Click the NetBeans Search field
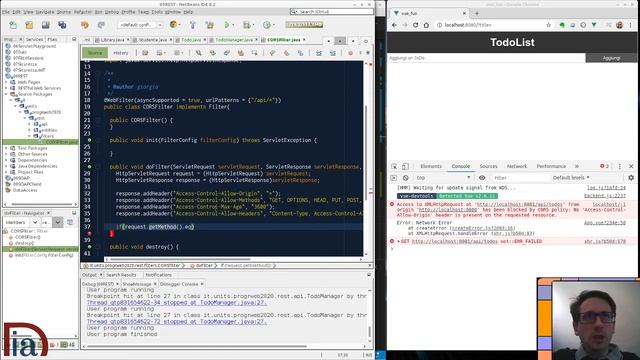The height and width of the screenshot is (360, 640). tap(332, 12)
